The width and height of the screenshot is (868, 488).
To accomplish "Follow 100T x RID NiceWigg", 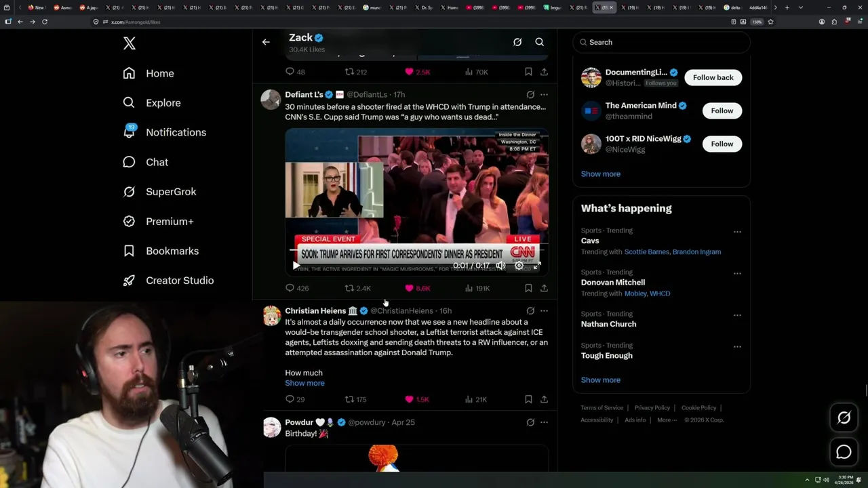I will click(x=722, y=144).
